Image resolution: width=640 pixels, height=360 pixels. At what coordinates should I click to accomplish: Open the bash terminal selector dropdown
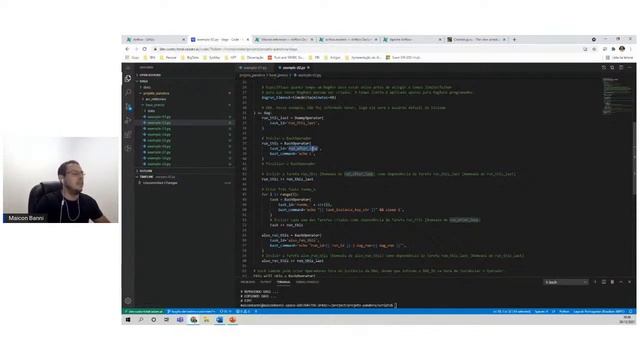(566, 282)
